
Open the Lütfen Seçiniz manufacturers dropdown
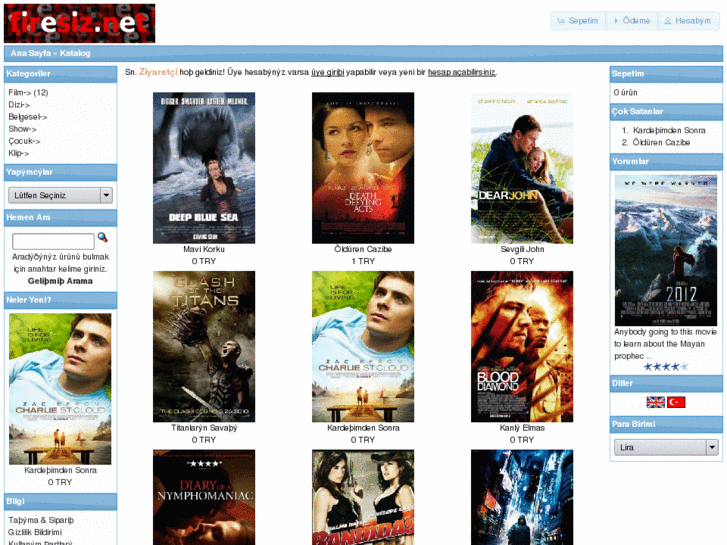[x=60, y=195]
